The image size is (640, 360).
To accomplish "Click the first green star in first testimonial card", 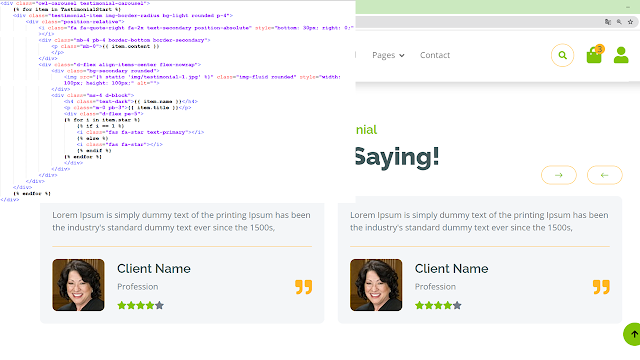I will 122,305.
